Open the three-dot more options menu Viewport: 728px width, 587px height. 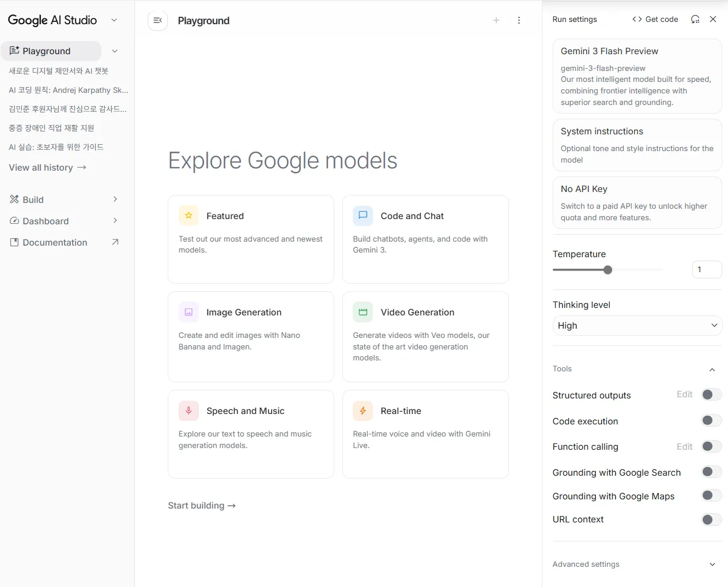pyautogui.click(x=519, y=21)
